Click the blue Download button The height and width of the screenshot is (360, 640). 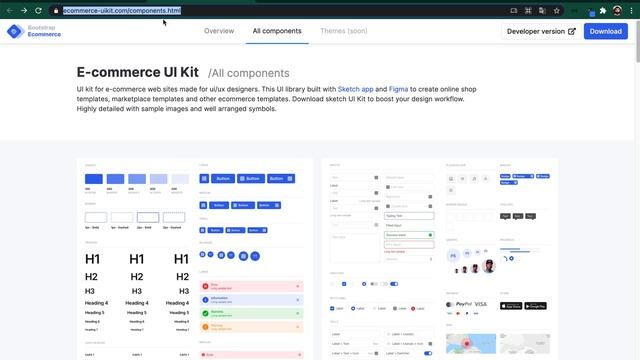(606, 31)
